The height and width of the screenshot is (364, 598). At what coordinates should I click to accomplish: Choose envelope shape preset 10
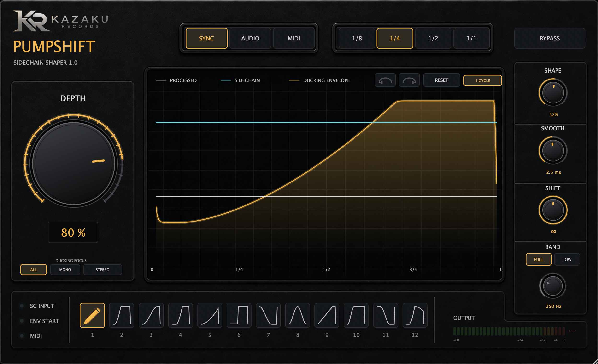pos(356,315)
